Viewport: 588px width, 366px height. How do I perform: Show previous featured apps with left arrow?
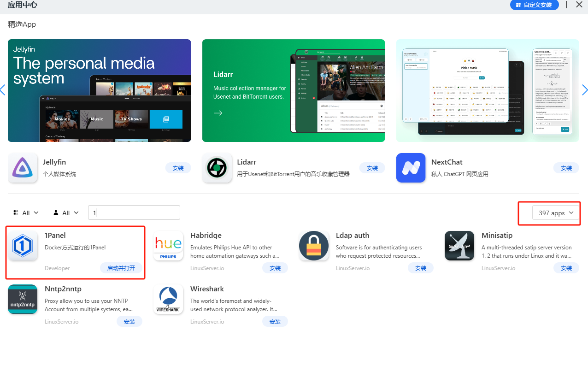click(3, 90)
